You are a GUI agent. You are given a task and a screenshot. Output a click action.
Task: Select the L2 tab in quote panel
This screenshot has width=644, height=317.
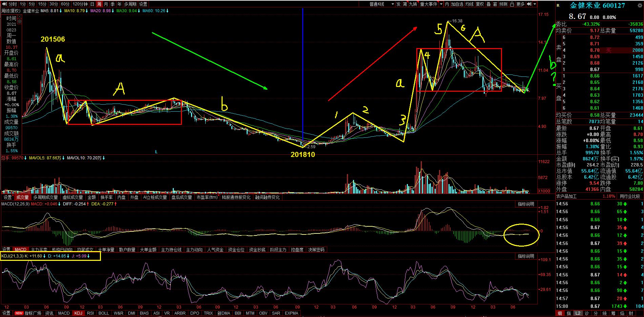point(578,313)
